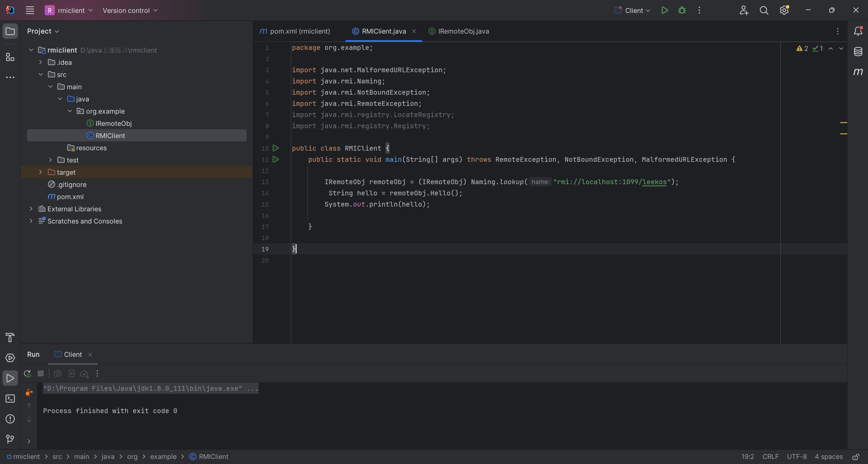Image resolution: width=868 pixels, height=464 pixels.
Task: Toggle the Run tool window
Action: coord(10,378)
